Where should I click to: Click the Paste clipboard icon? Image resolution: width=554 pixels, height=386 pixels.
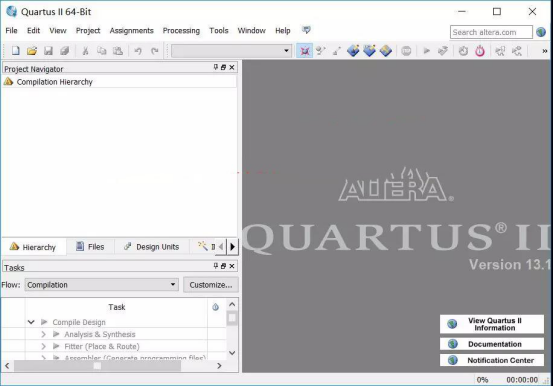point(118,51)
